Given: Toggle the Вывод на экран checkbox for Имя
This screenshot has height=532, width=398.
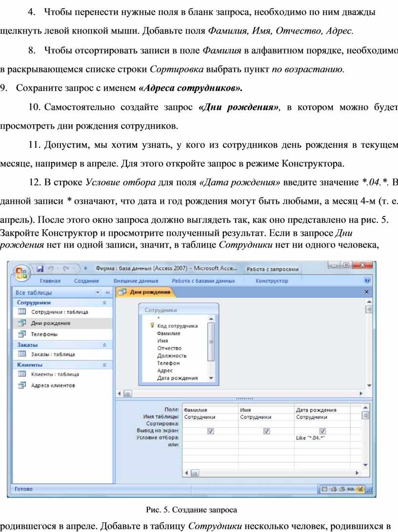Looking at the screenshot, I should pyautogui.click(x=267, y=431).
